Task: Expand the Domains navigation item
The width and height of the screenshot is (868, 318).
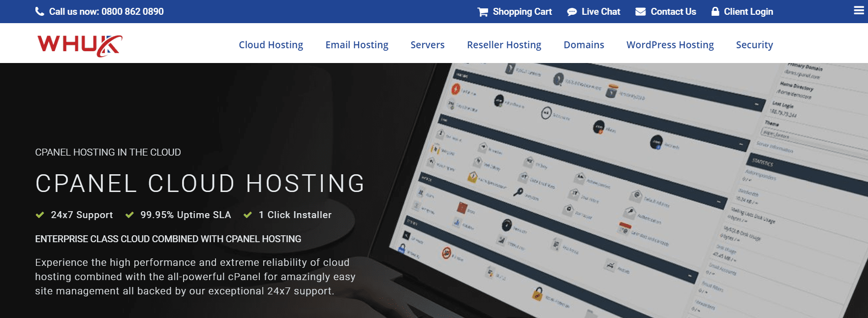Action: pyautogui.click(x=584, y=45)
